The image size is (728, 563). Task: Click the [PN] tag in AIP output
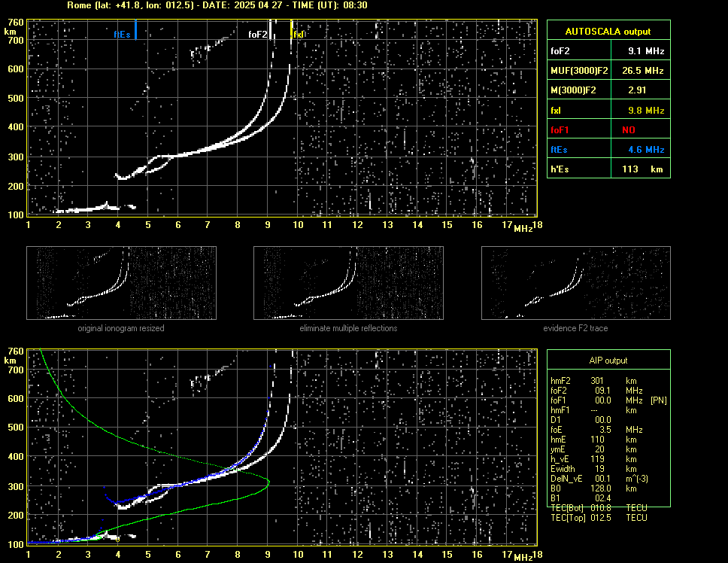tap(659, 400)
